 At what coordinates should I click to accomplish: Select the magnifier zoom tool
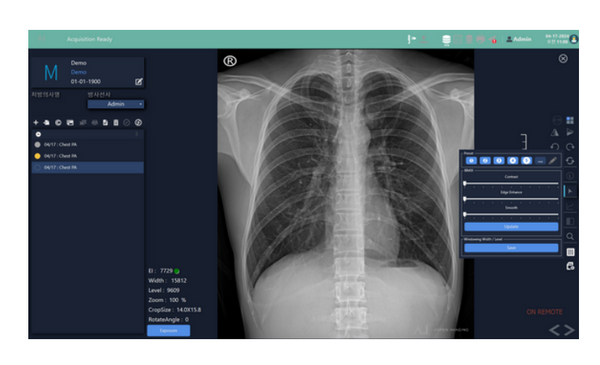pos(570,236)
